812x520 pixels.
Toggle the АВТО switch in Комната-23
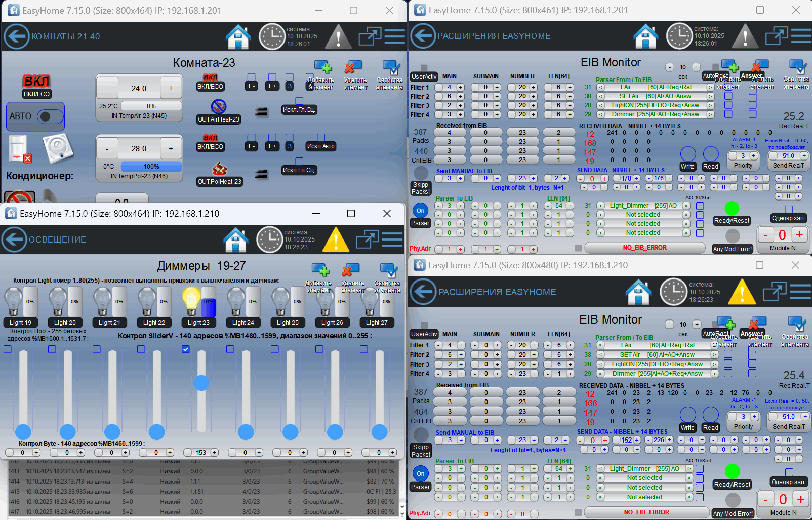click(x=50, y=116)
